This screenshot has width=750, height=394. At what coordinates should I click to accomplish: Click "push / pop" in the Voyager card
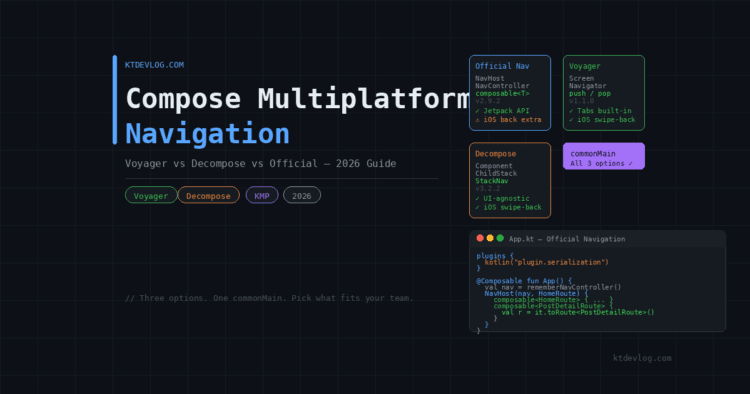point(590,94)
